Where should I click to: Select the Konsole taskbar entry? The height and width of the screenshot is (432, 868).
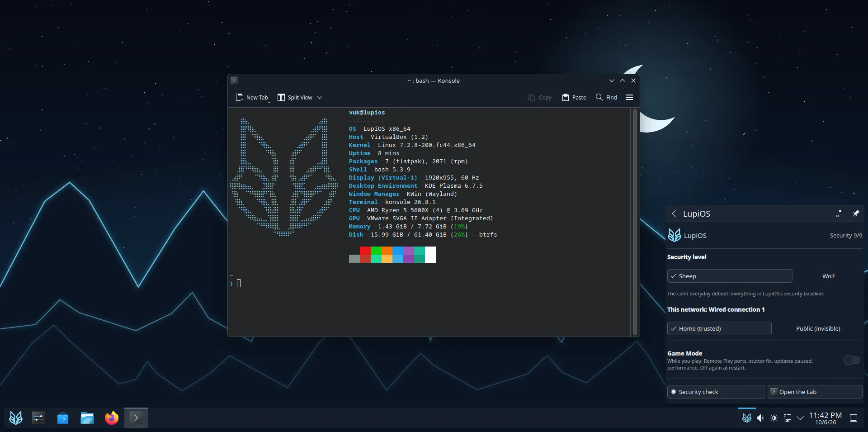click(x=136, y=418)
